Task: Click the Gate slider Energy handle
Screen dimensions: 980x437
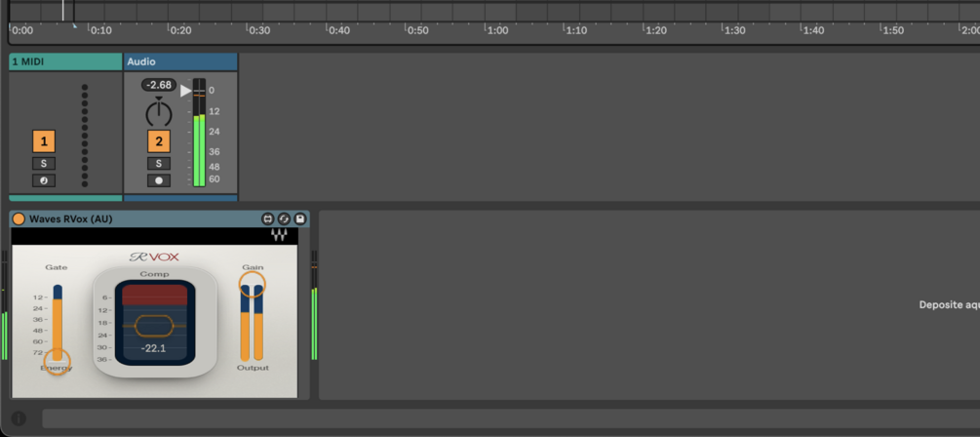Action: point(57,361)
